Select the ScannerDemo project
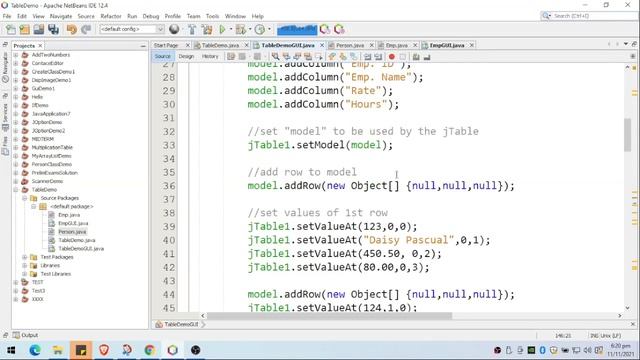Image resolution: width=640 pixels, height=360 pixels. pos(47,181)
